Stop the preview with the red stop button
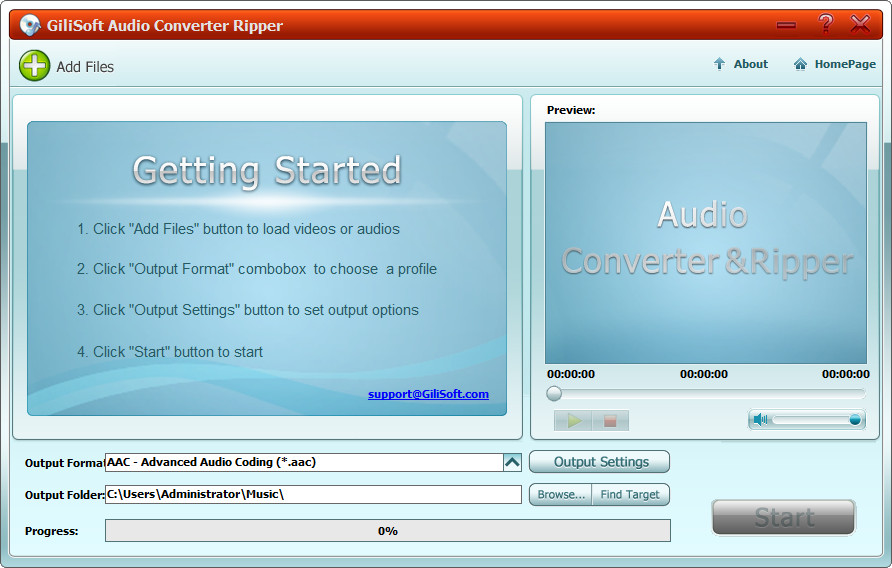The image size is (892, 568). click(x=610, y=421)
